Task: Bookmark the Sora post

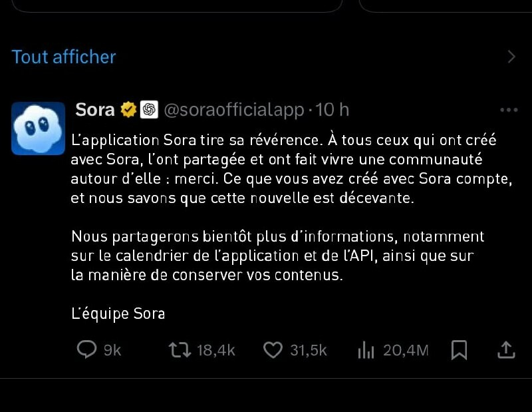Action: point(459,349)
